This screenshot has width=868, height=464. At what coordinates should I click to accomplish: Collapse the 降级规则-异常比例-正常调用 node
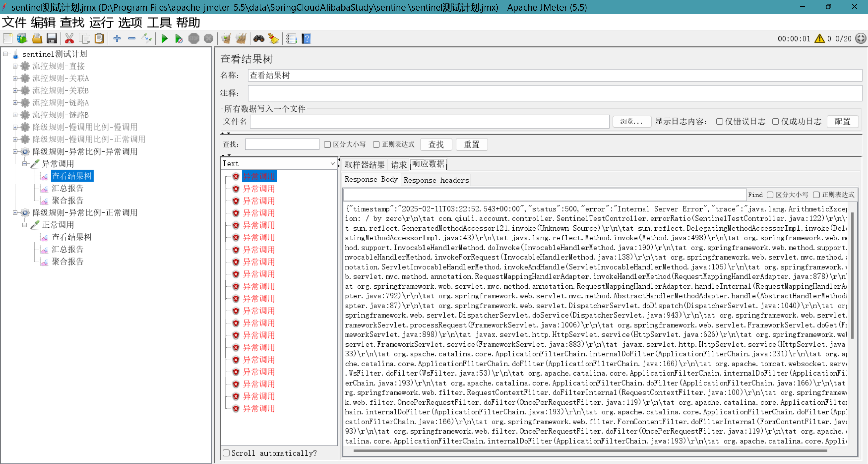(15, 213)
